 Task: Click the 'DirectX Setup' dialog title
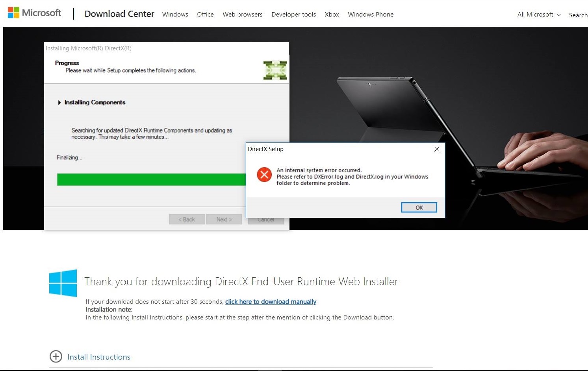click(265, 149)
